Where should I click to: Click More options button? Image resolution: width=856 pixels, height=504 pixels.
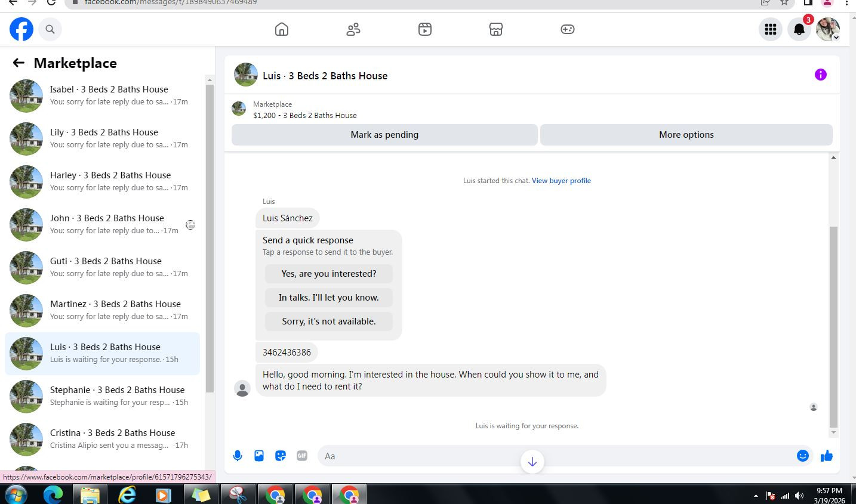click(x=686, y=135)
